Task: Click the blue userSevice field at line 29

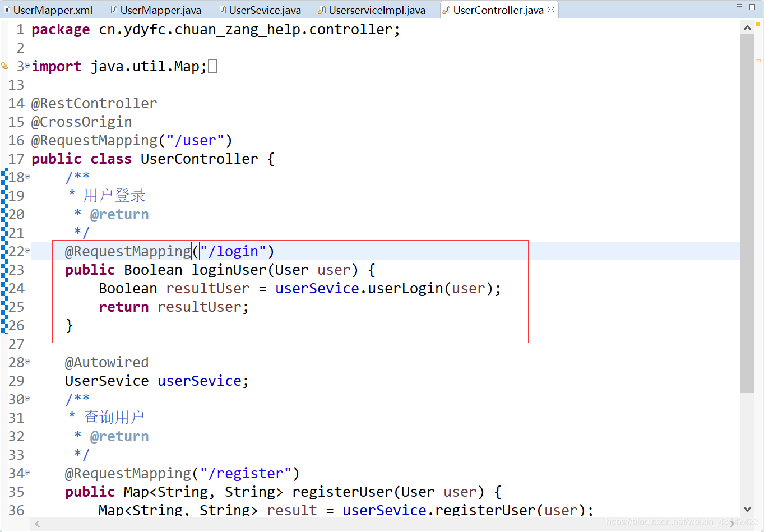Action: click(200, 381)
